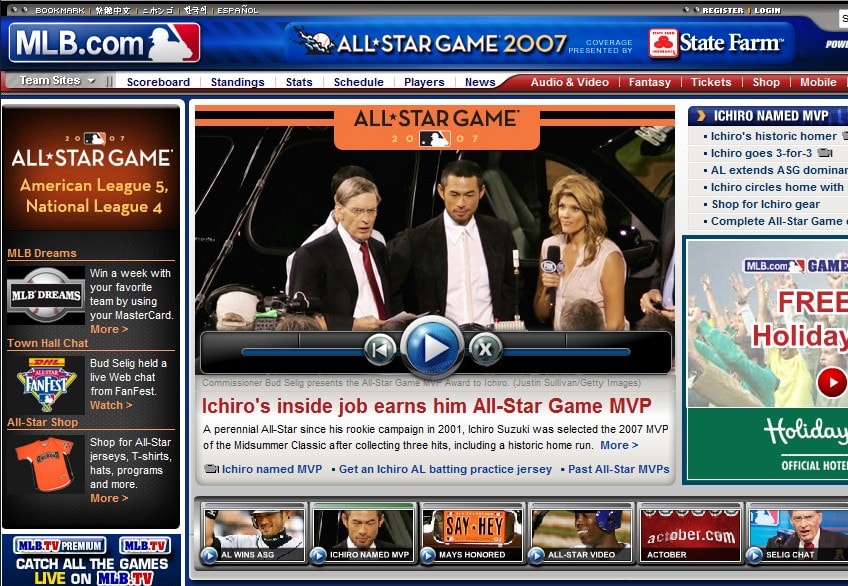Switch site language to Español
The width and height of the screenshot is (848, 586).
(237, 10)
